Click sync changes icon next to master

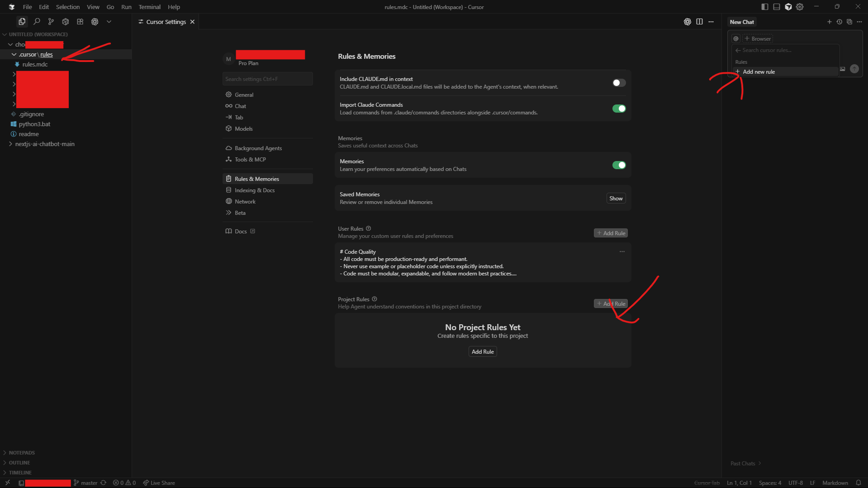coord(103,483)
